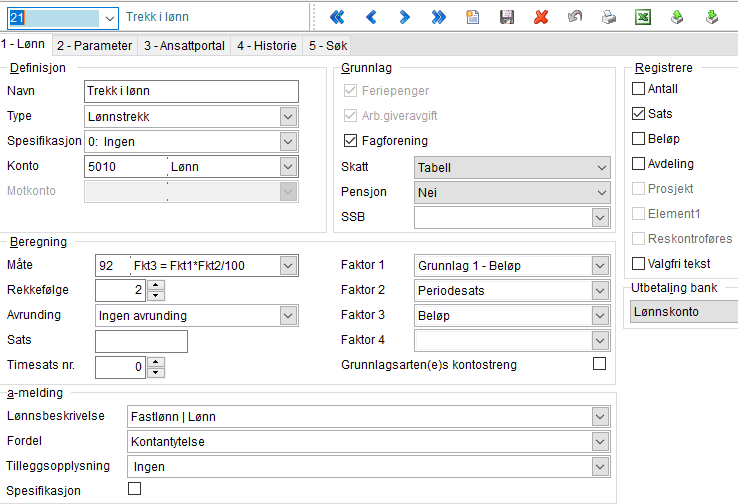Open the 5 - Søk tab
This screenshot has height=504, width=738.
pyautogui.click(x=326, y=46)
